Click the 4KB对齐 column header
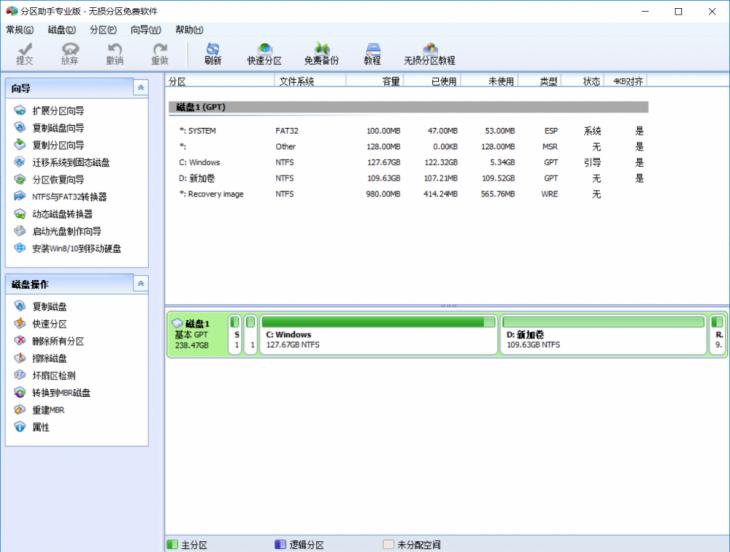The image size is (730, 552). point(626,81)
